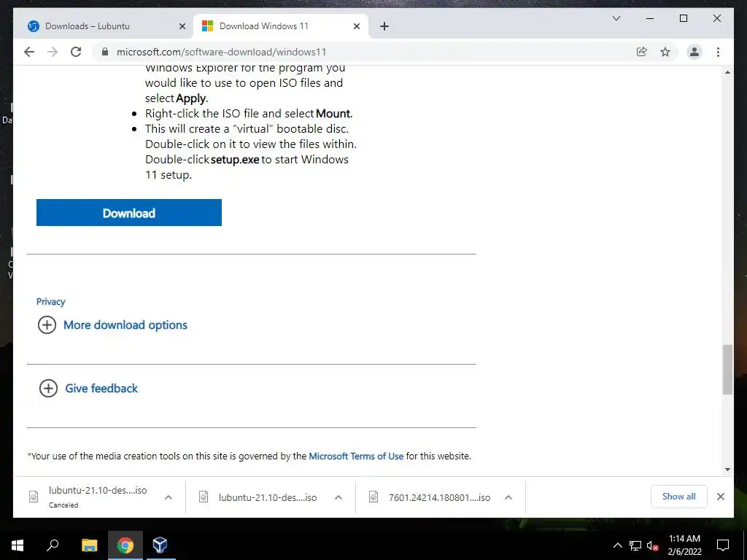The height and width of the screenshot is (560, 747).
Task: Share this page using the share icon
Action: 642,52
